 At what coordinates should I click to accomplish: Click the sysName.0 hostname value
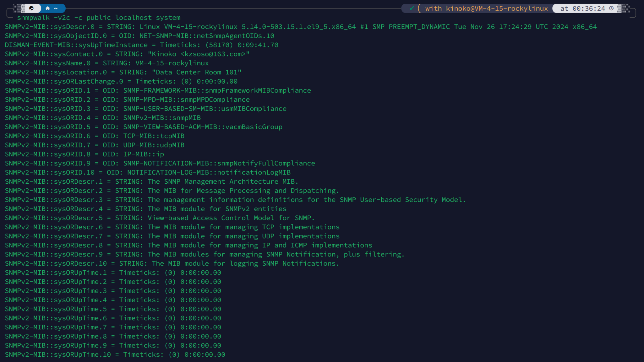(172, 63)
